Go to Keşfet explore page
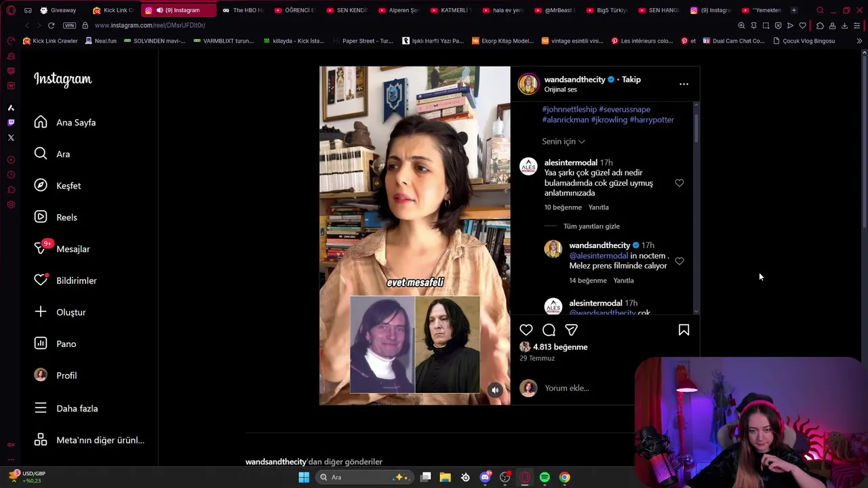Screen dimensions: 868x488 pyautogui.click(x=58, y=186)
